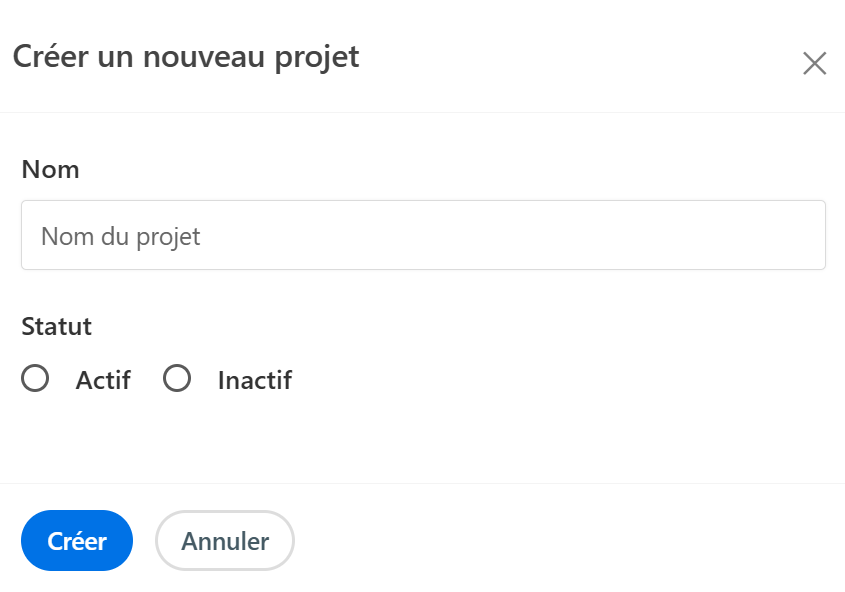Image resolution: width=845 pixels, height=592 pixels.
Task: Dismiss dialog with the X icon
Action: pyautogui.click(x=814, y=64)
